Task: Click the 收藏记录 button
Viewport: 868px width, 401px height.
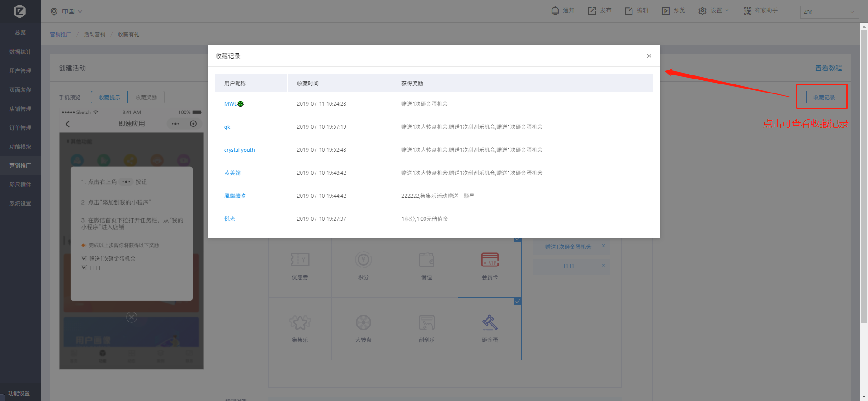Action: [824, 97]
